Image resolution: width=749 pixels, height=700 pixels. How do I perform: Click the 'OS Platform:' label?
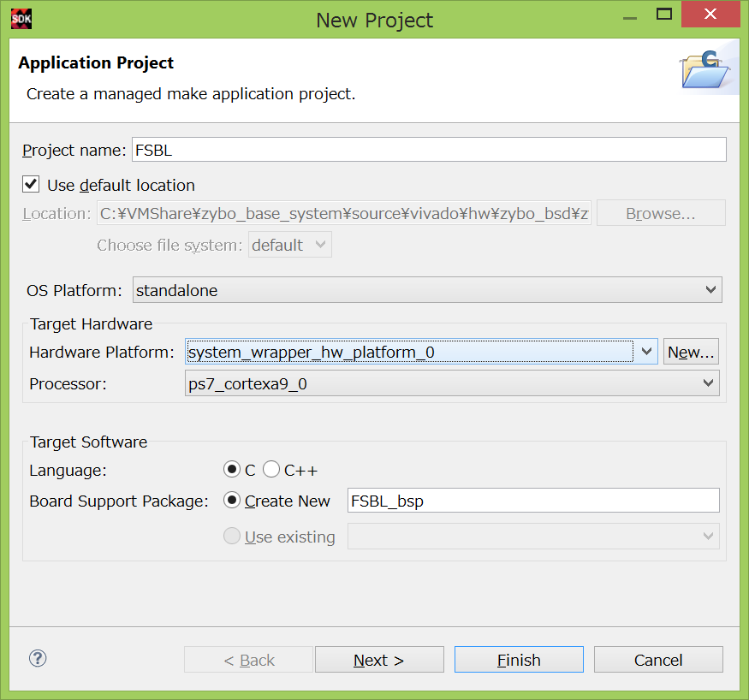pos(74,291)
